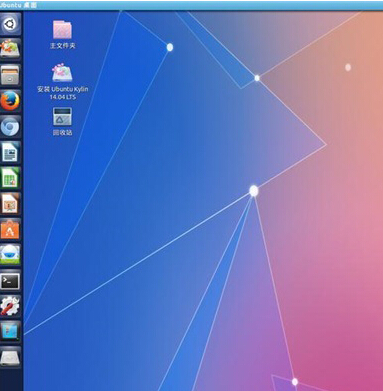Select the 回收站 trash desktop icon

[x=62, y=121]
